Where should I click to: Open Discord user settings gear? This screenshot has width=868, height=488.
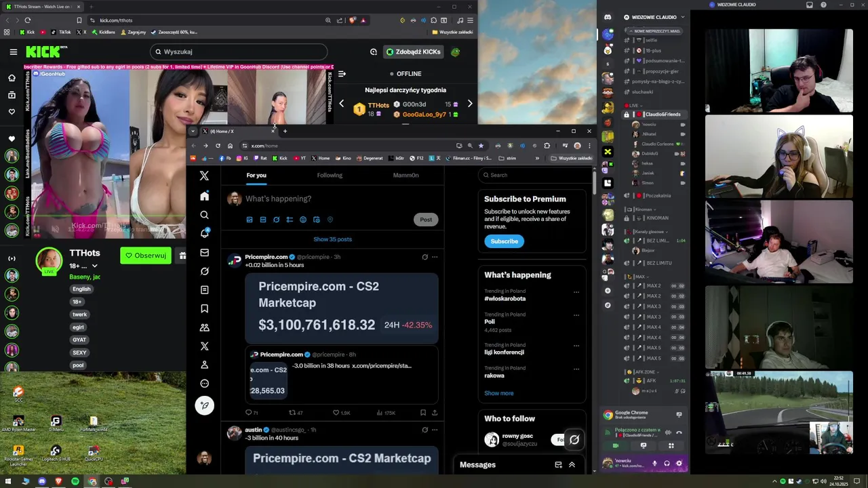[679, 464]
